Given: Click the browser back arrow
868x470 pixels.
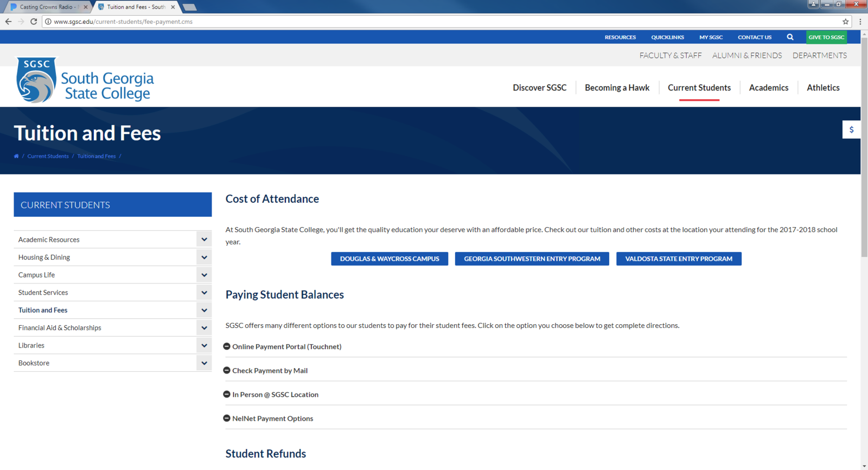Looking at the screenshot, I should (8, 22).
